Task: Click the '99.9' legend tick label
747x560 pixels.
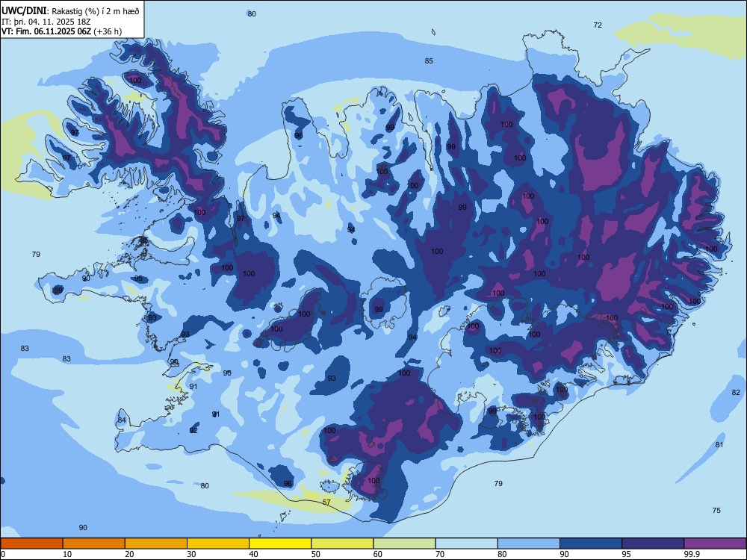Action: tap(692, 554)
